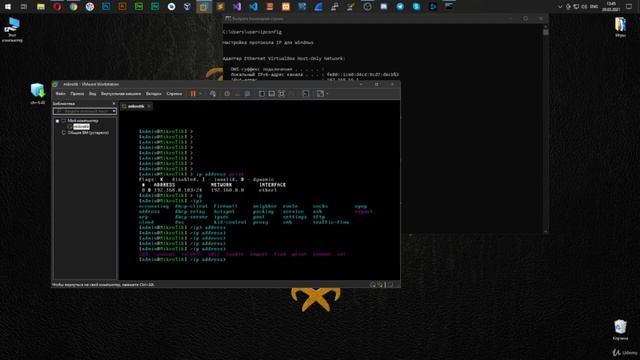This screenshot has width=640, height=360.
Task: Launch Opera from the taskbar
Action: pyautogui.click(x=57, y=7)
